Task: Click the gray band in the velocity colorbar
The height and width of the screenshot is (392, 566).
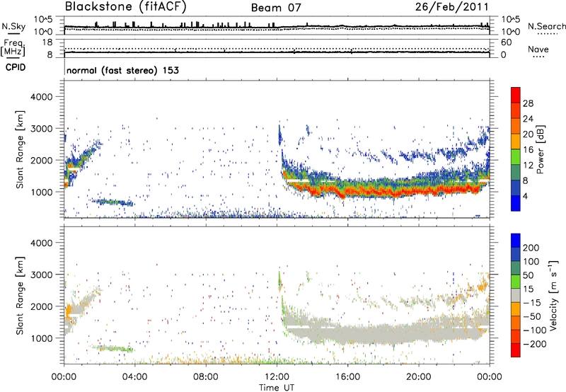Action: click(516, 295)
